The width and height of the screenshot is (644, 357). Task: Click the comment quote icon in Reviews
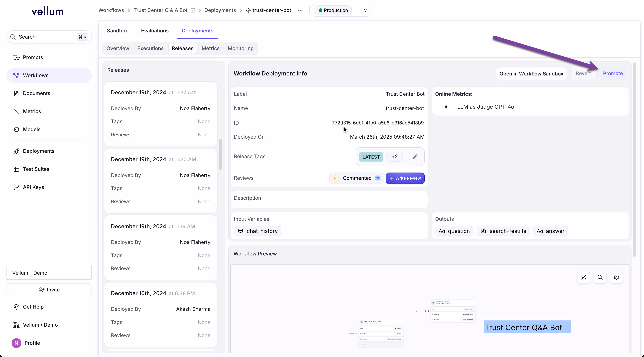coord(378,178)
